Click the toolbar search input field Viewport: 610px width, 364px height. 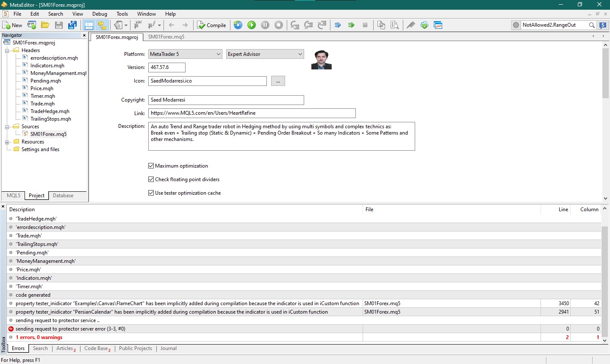554,25
